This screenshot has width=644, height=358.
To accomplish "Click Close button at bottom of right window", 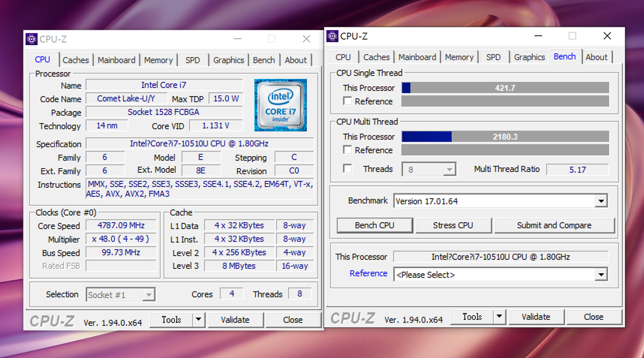I will click(594, 317).
